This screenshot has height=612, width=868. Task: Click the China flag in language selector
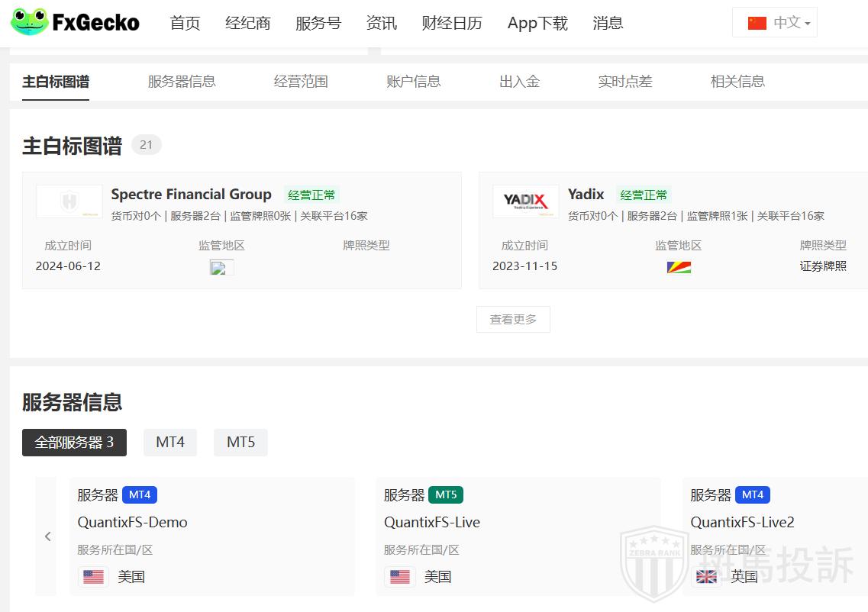(757, 23)
